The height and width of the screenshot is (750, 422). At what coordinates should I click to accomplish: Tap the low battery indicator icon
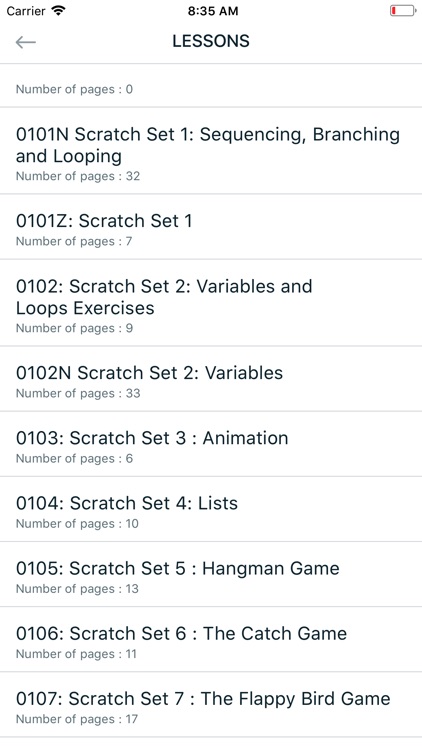(403, 11)
